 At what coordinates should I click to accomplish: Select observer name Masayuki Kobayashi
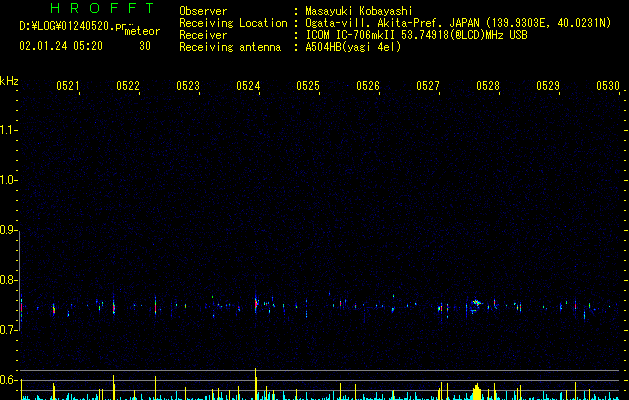point(359,11)
